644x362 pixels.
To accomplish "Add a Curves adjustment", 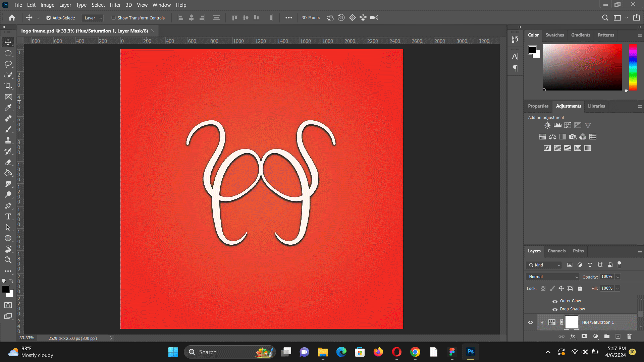I will tap(568, 125).
